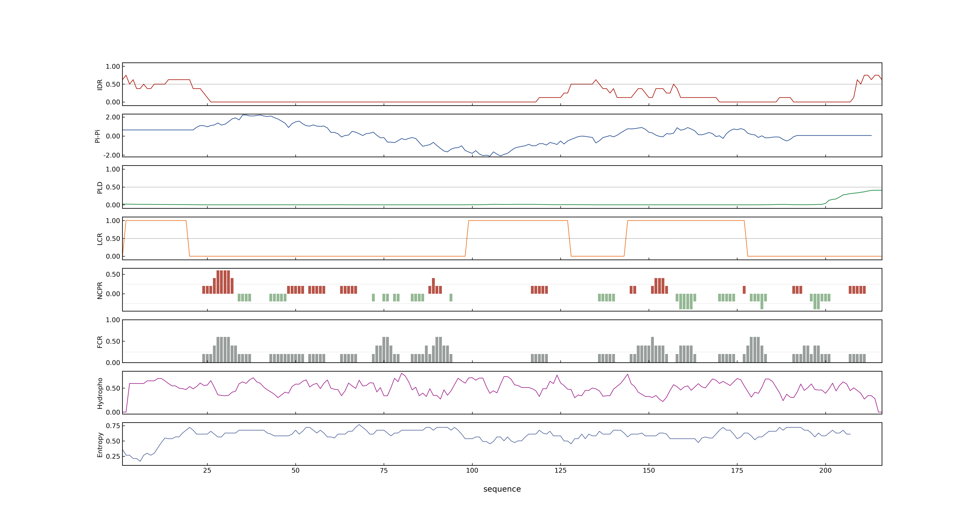Select the 0.00 tick on Pi-Pi axis

113,136
